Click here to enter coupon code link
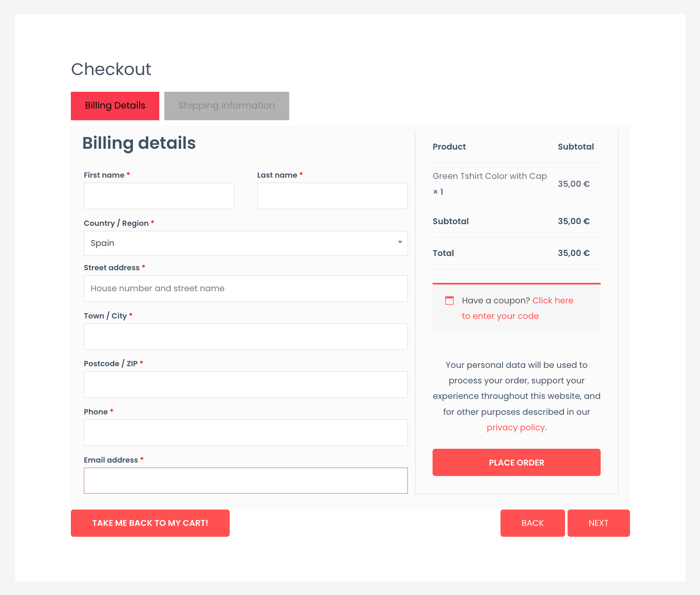Viewport: 700px width, 595px height. click(x=518, y=308)
